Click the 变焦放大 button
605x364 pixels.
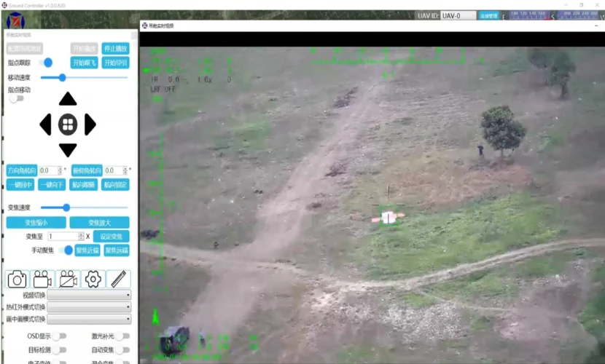100,223
